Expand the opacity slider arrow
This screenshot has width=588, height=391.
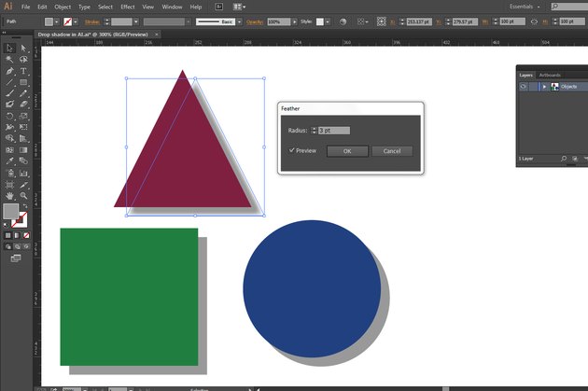[294, 21]
